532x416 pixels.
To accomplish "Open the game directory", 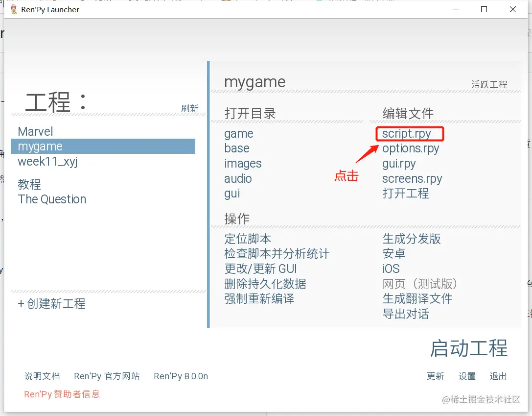I will pyautogui.click(x=239, y=133).
